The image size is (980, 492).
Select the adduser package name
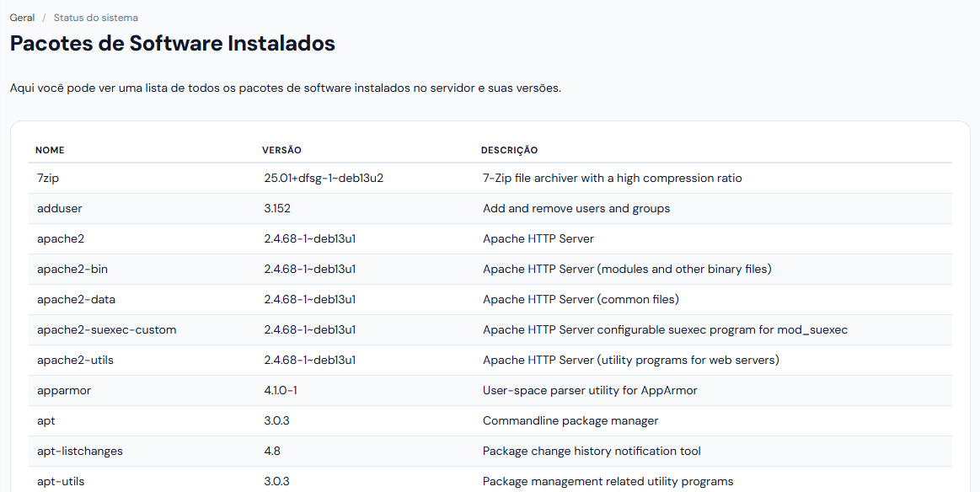[59, 208]
